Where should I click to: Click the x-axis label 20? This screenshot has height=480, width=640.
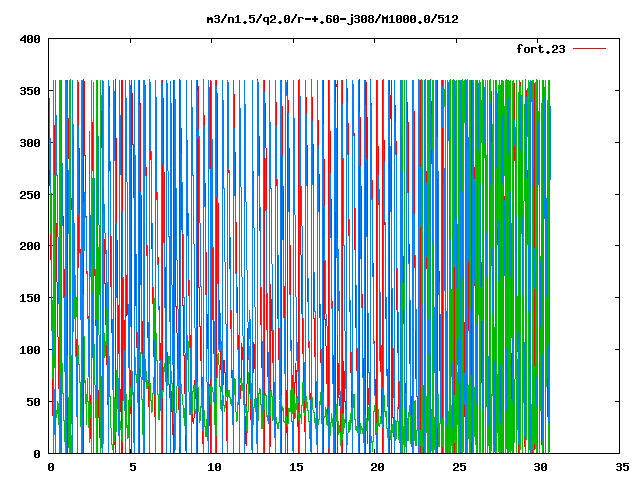tap(378, 467)
